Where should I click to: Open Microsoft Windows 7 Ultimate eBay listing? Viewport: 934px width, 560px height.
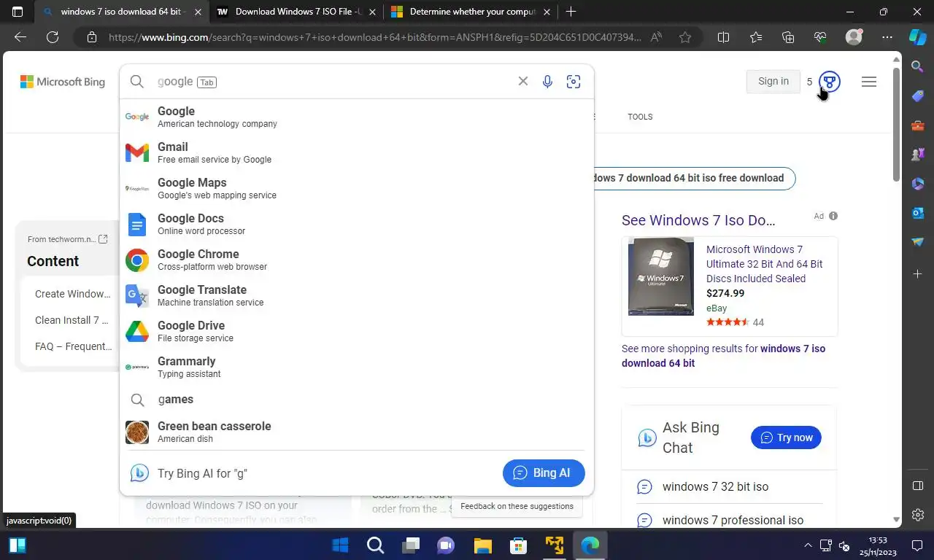click(764, 264)
